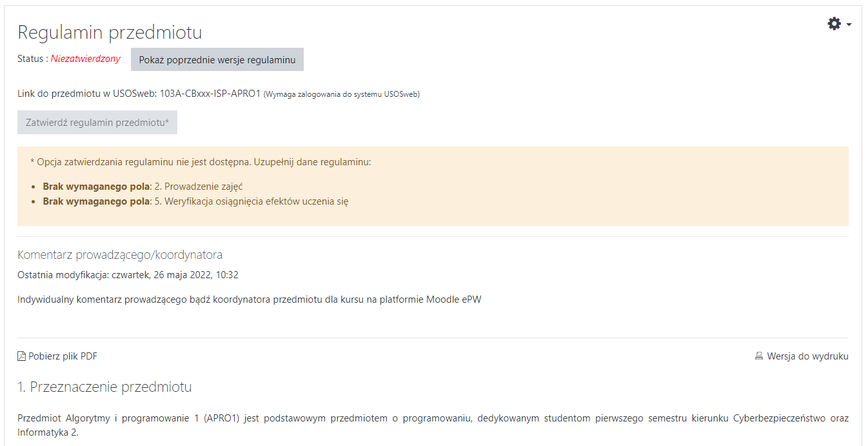Viewport: 868px width, 446px height.
Task: Open the gear settings icon
Action: pos(834,24)
